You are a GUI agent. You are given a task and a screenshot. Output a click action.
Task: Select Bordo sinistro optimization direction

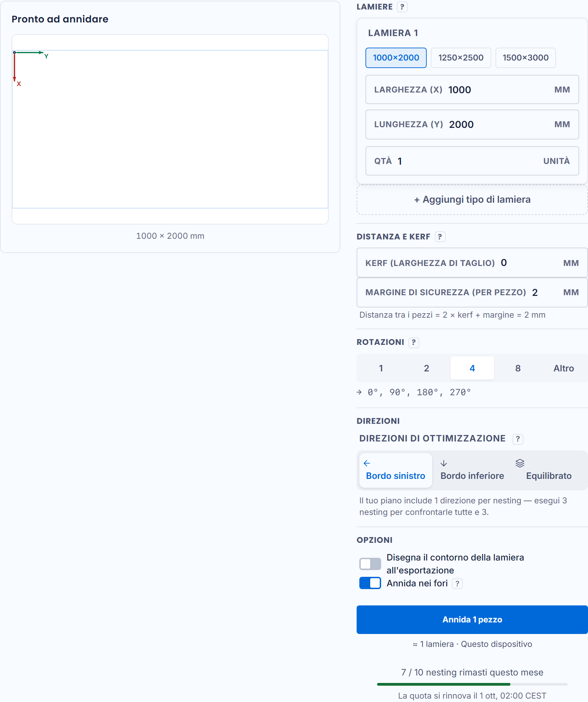point(396,470)
